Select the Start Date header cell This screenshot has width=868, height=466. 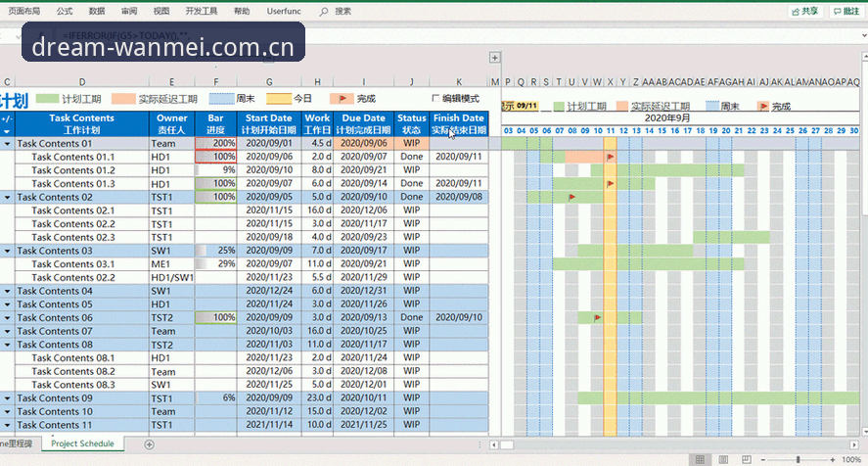tap(269, 123)
